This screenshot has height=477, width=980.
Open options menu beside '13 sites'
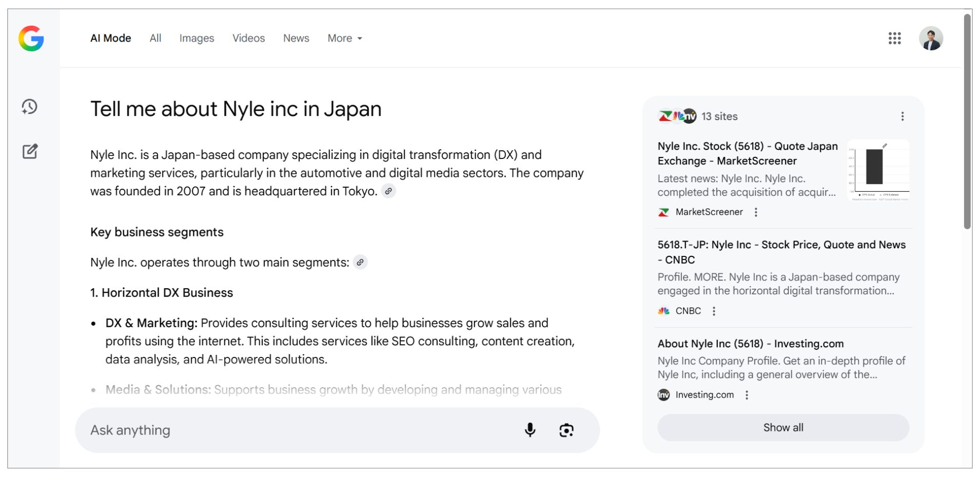(903, 116)
